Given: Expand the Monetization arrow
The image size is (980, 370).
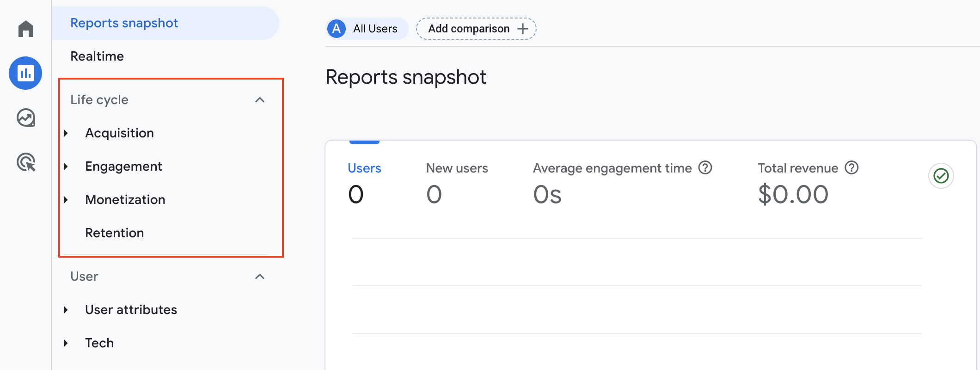Looking at the screenshot, I should (x=66, y=200).
